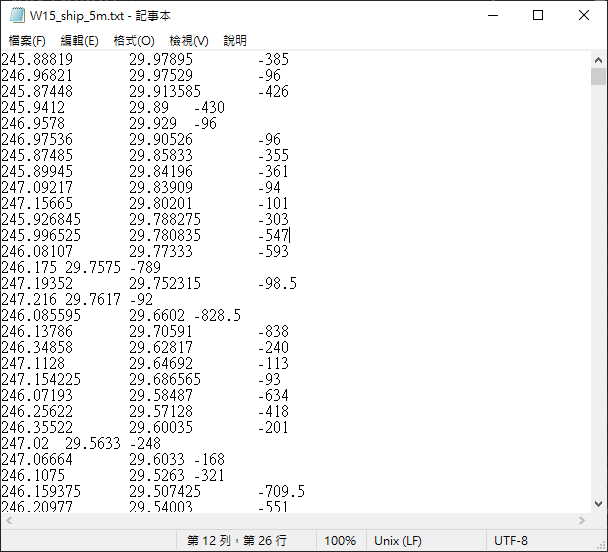The height and width of the screenshot is (552, 608).
Task: Click the value -634
Action: pos(273,395)
